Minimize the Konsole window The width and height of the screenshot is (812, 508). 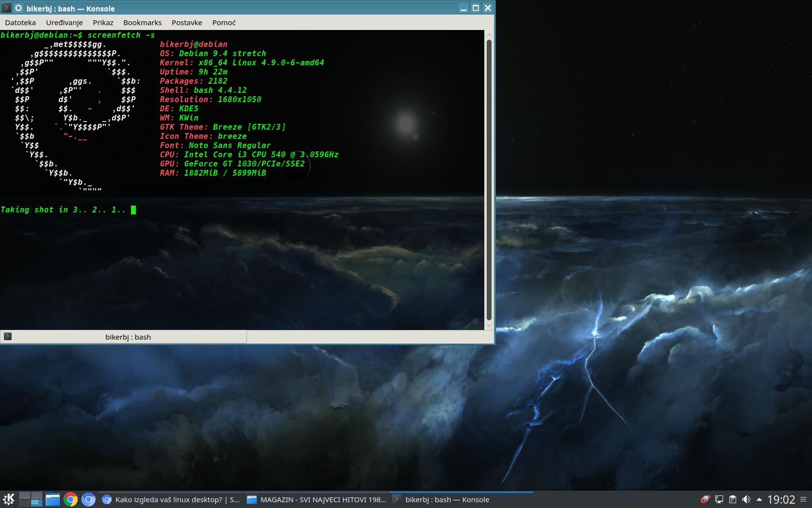coord(464,8)
